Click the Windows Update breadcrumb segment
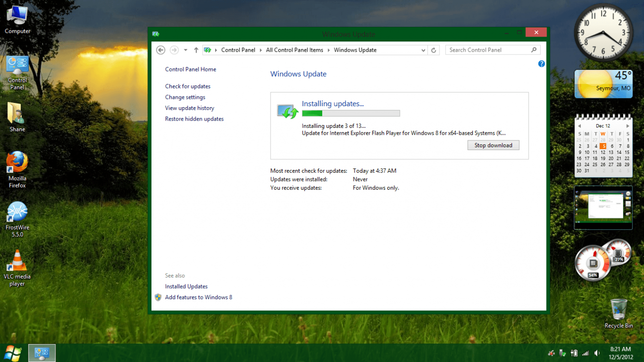 point(355,50)
